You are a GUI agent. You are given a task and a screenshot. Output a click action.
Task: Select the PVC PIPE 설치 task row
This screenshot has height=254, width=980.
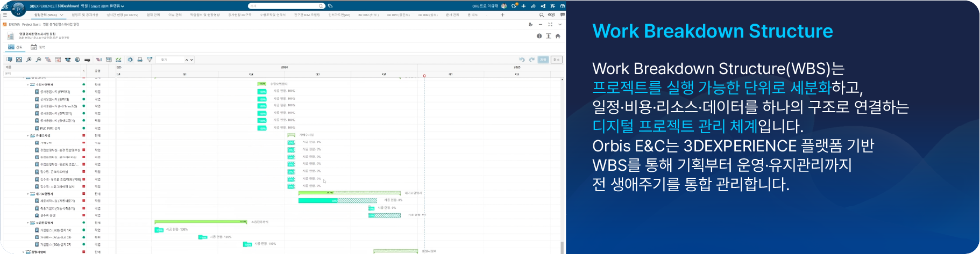tap(51, 128)
